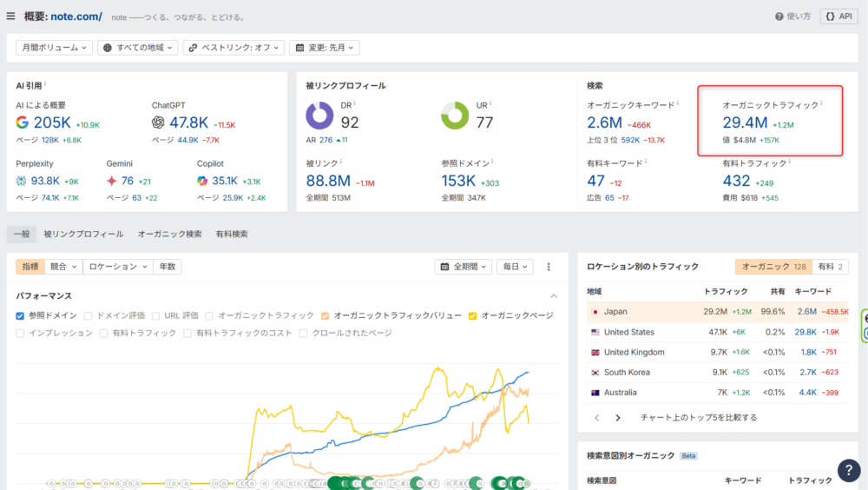Open the three-dot chart options menu

pos(549,267)
